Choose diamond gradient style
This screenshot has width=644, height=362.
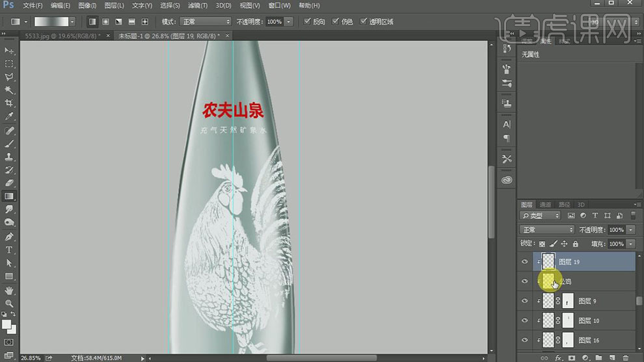click(x=145, y=21)
